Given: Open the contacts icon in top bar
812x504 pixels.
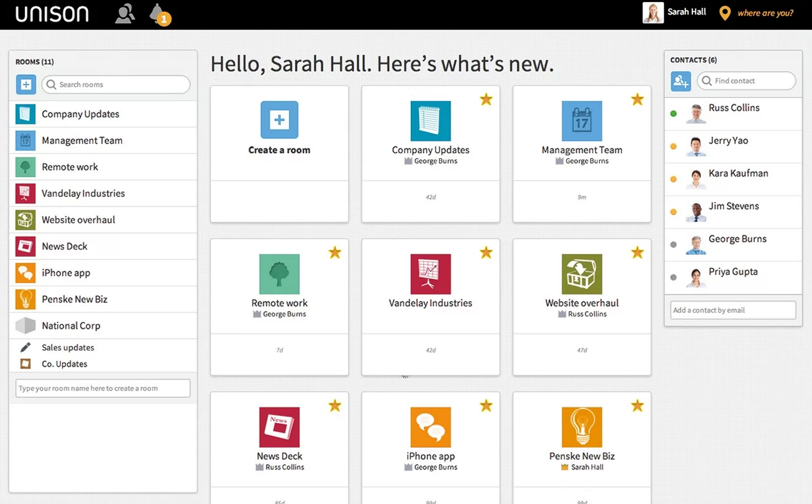Looking at the screenshot, I should [124, 14].
